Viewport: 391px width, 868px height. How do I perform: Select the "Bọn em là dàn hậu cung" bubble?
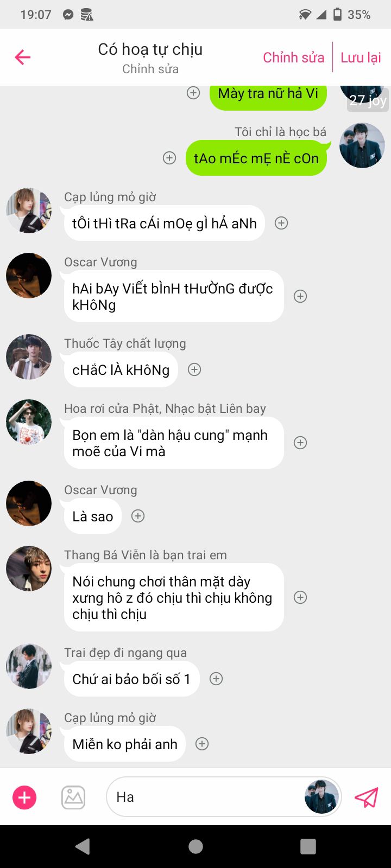pos(174,443)
